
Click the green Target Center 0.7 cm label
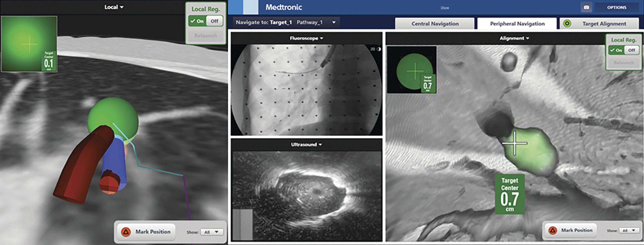point(510,194)
